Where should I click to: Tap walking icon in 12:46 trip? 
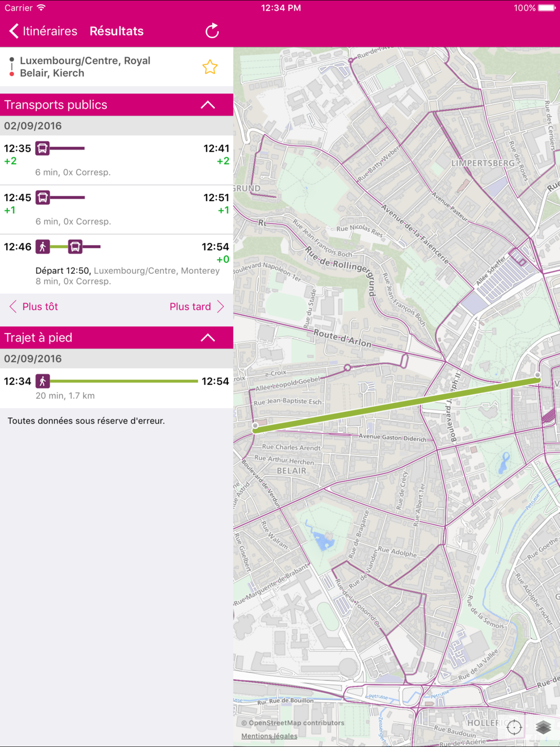(43, 247)
